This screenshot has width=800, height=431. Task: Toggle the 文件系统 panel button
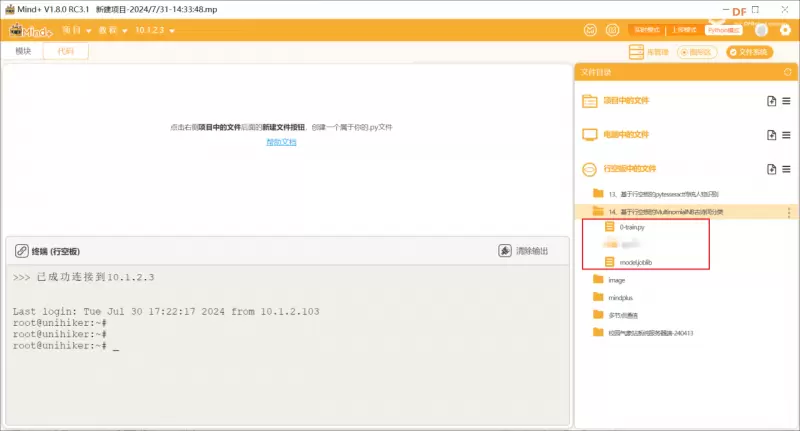tap(749, 51)
